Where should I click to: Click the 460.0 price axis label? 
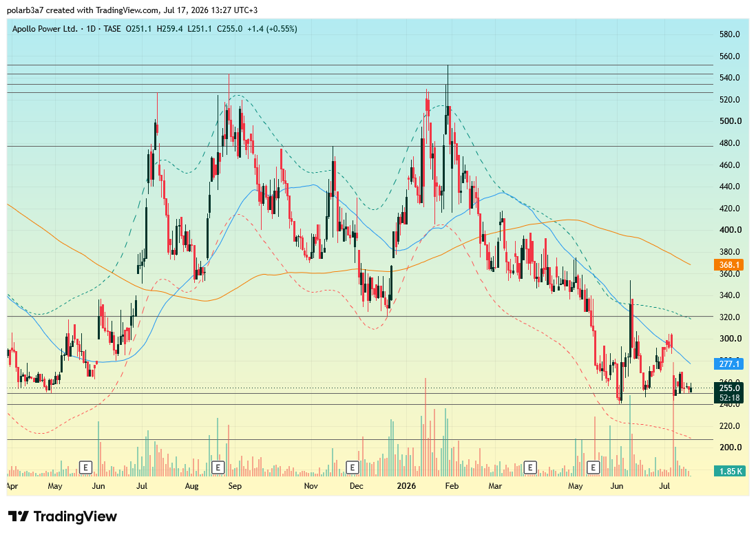pyautogui.click(x=729, y=165)
